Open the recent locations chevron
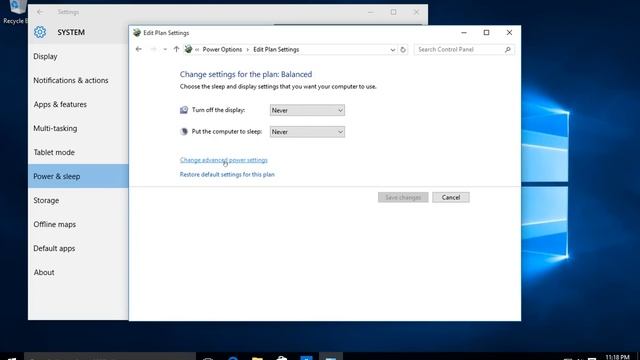640x360 pixels. pyautogui.click(x=165, y=49)
